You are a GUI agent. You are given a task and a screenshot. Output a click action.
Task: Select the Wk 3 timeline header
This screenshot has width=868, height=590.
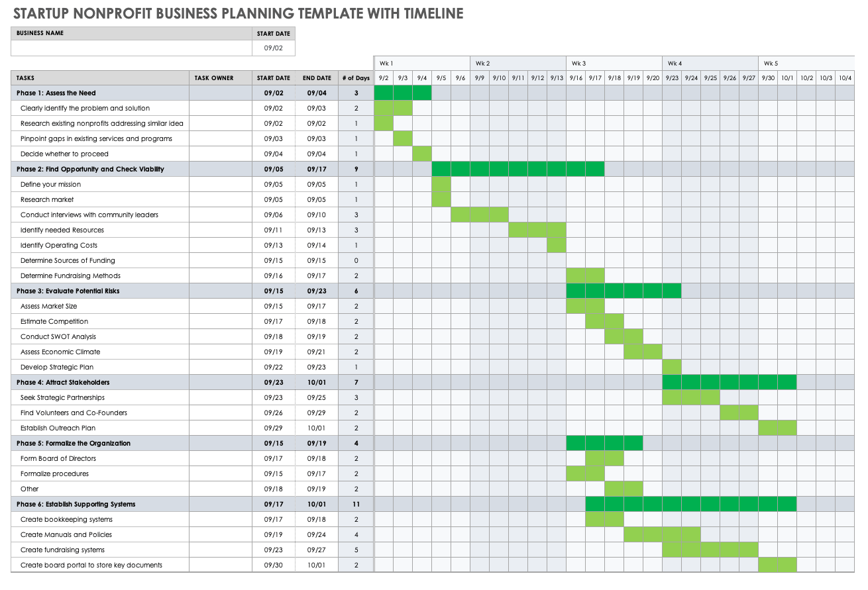point(614,64)
